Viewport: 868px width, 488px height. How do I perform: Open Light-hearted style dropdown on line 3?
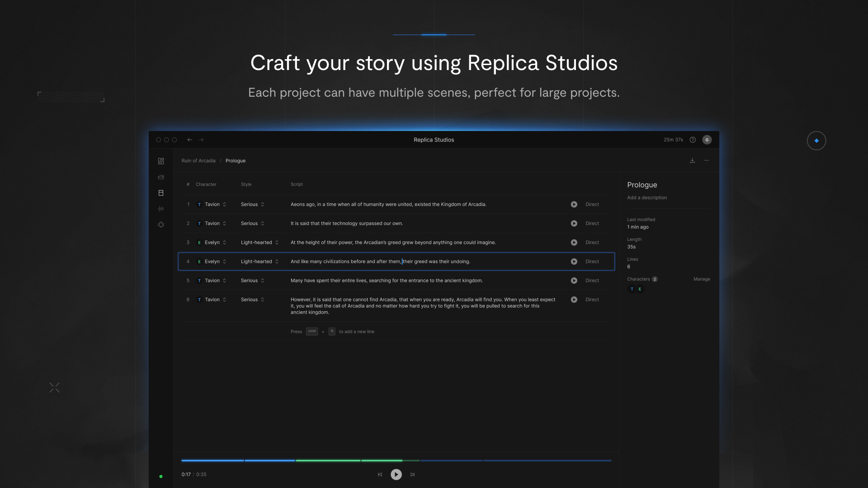pyautogui.click(x=260, y=243)
